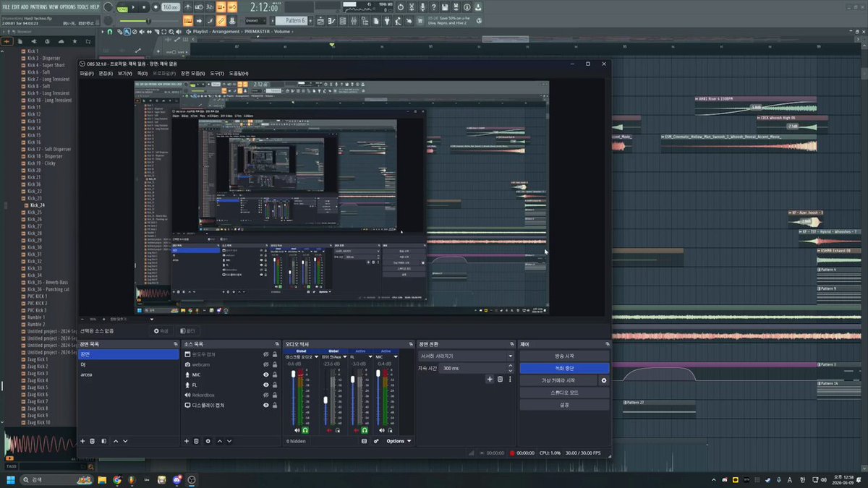
Task: Open source properties gear icon in sources panel
Action: point(208,441)
